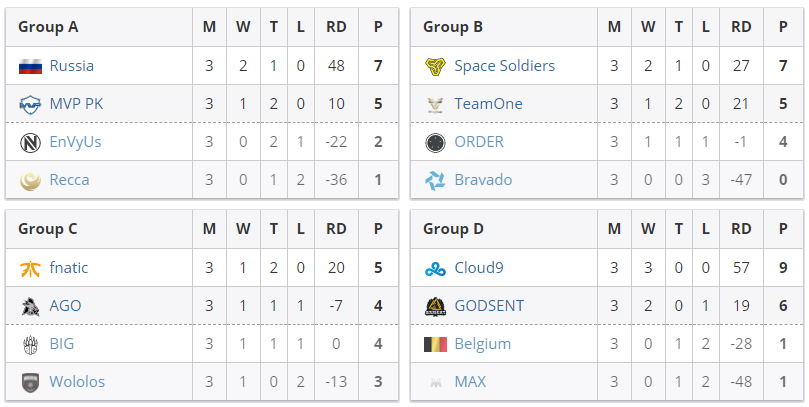Click Russia's ties count link

(x=273, y=66)
